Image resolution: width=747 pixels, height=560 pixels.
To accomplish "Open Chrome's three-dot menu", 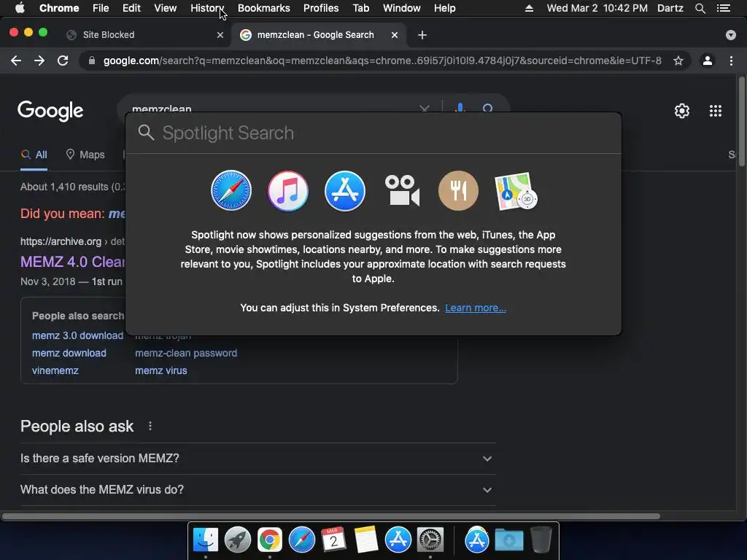I will (x=731, y=61).
